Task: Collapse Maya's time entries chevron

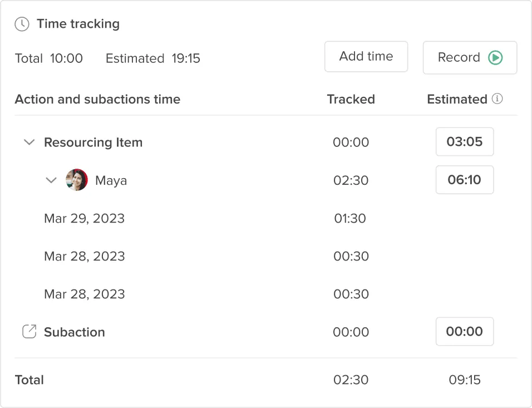Action: (x=51, y=180)
